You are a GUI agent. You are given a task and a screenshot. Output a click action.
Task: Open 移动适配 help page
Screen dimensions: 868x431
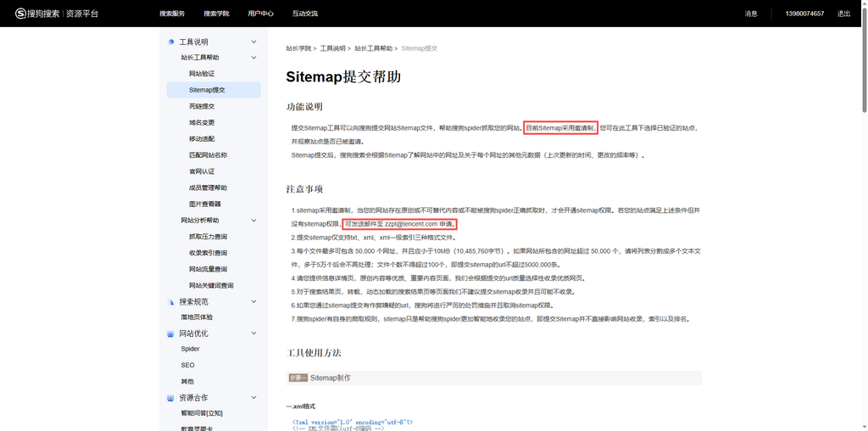[x=202, y=138]
